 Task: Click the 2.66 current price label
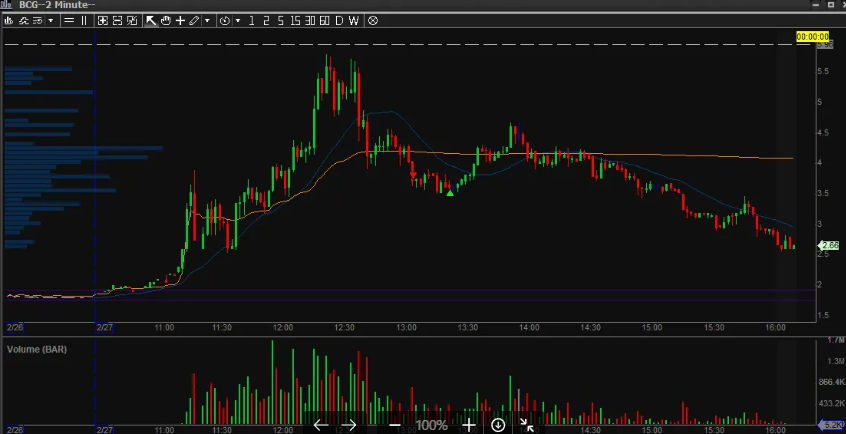click(830, 245)
